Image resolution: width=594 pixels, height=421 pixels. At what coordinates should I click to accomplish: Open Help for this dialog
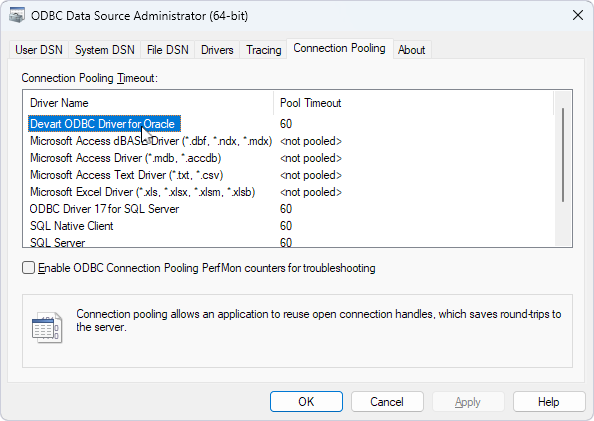click(x=549, y=401)
